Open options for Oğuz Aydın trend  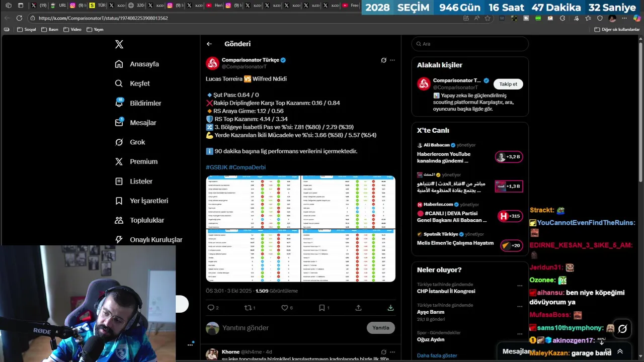point(520,334)
